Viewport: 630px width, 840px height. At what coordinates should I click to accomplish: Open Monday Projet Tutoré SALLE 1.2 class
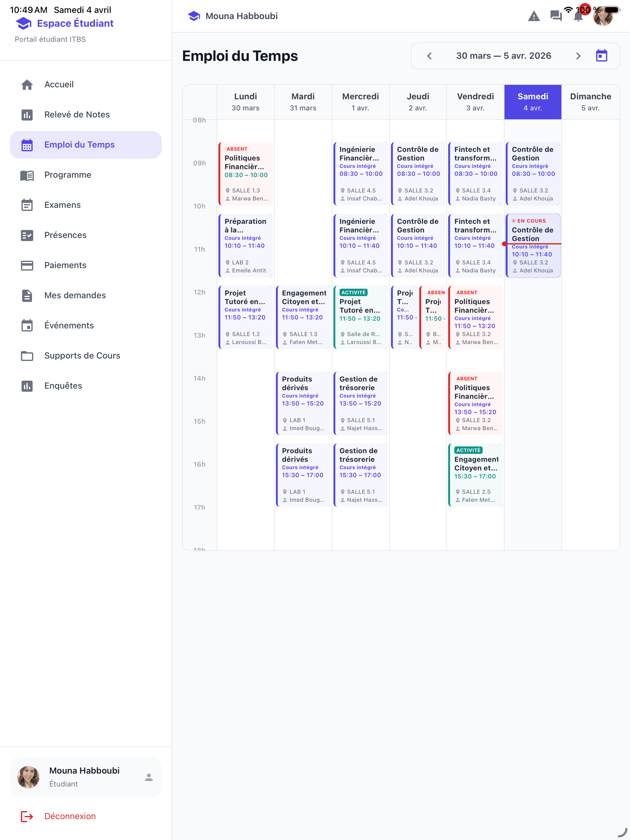[245, 318]
